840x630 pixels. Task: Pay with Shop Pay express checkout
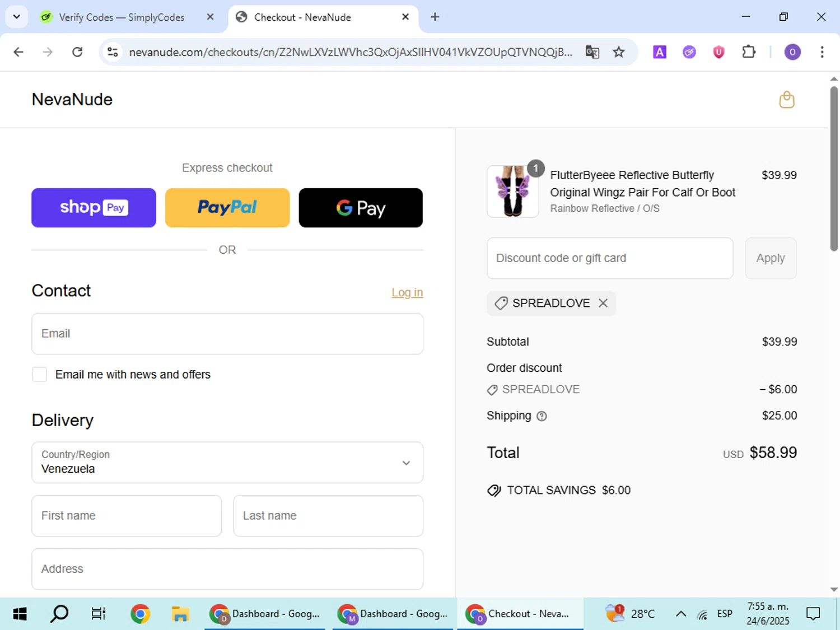coord(94,208)
